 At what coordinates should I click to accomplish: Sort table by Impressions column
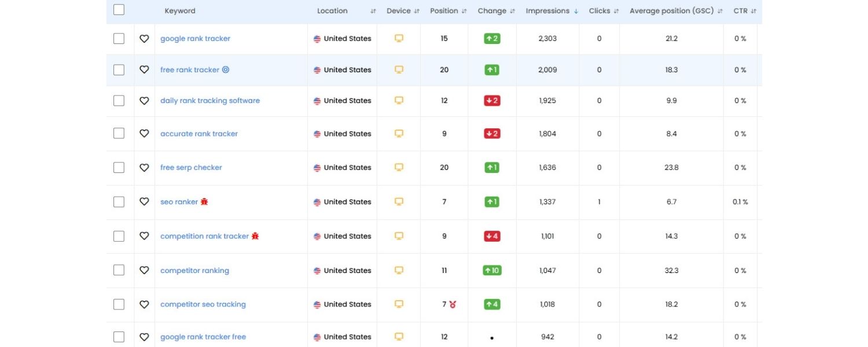point(551,11)
